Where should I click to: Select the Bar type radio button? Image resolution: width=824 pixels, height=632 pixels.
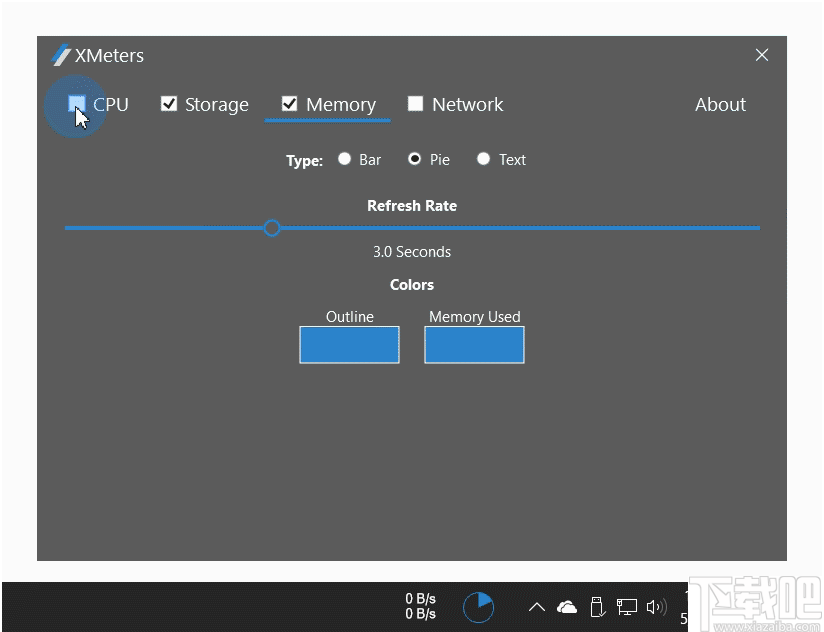[x=344, y=159]
